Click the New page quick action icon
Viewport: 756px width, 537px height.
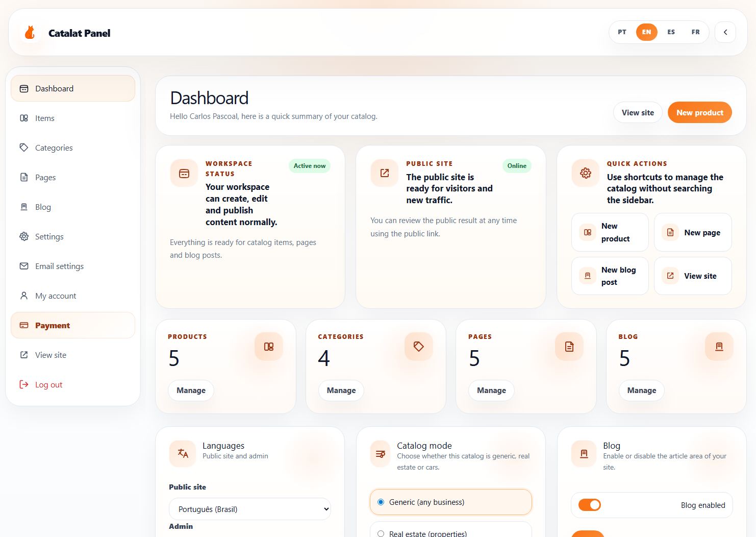pos(670,232)
